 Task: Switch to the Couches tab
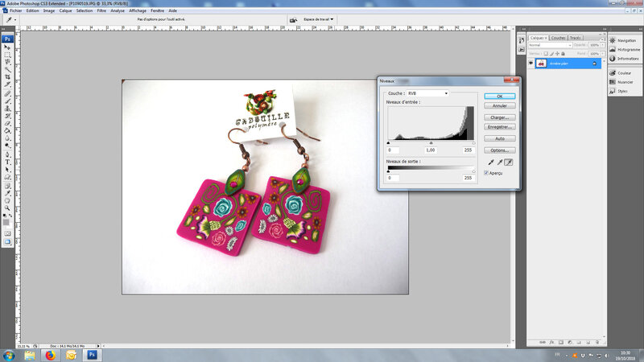558,38
